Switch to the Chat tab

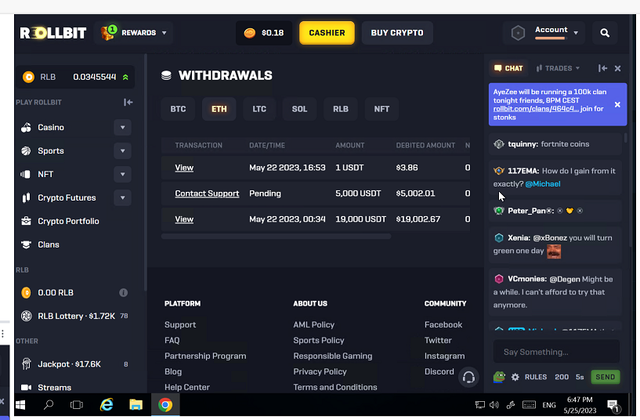(509, 68)
